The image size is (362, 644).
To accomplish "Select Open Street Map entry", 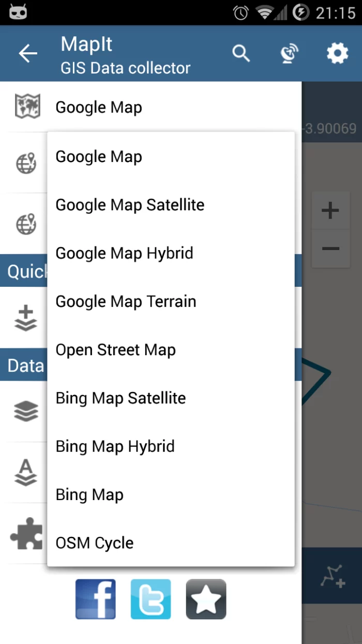I will [x=115, y=350].
